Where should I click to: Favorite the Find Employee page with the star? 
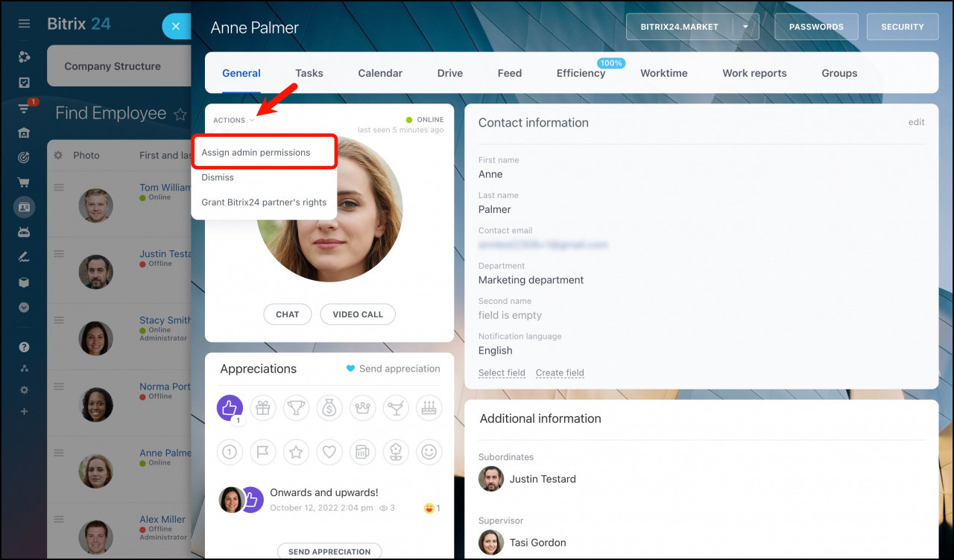click(180, 114)
